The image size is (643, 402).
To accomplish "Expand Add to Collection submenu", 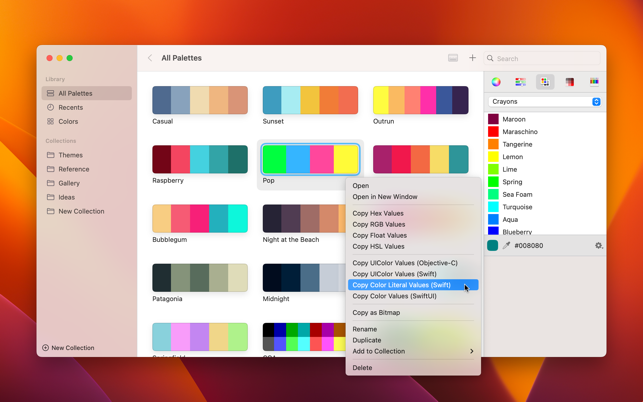I will coord(412,351).
